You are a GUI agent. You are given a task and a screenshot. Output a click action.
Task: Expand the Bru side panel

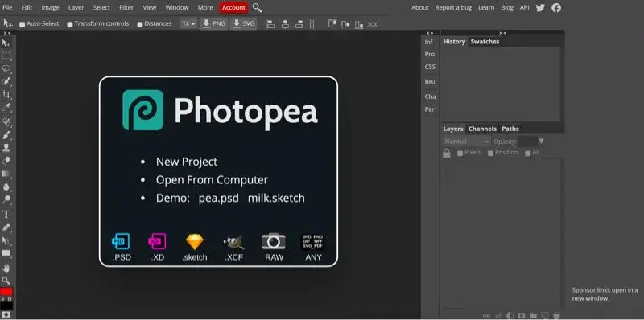pos(430,82)
